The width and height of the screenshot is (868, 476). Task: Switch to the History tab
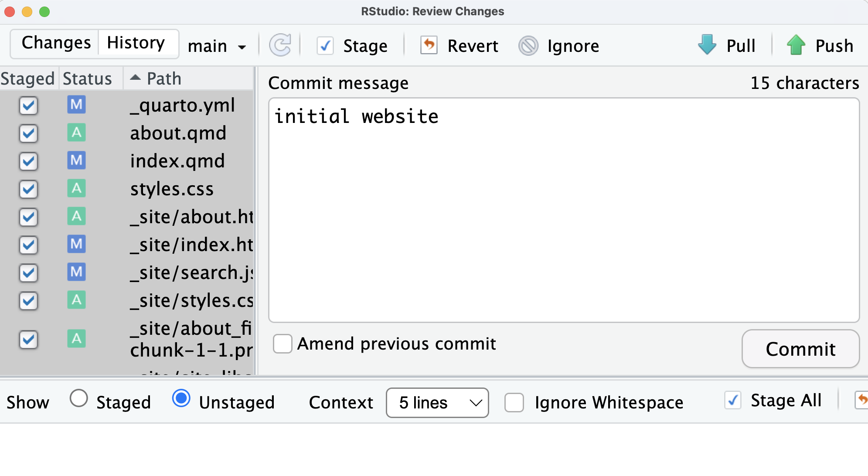[136, 43]
